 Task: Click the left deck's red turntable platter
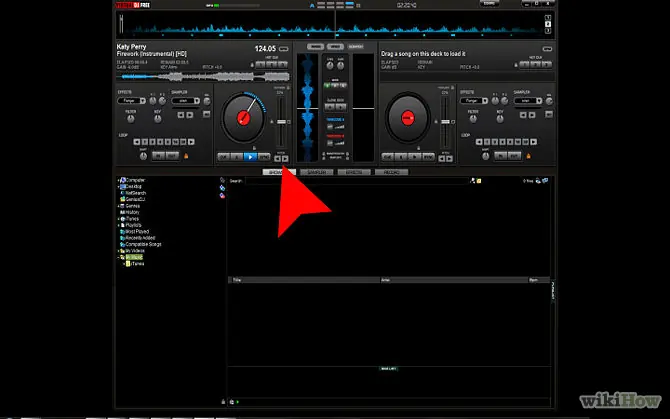point(243,118)
